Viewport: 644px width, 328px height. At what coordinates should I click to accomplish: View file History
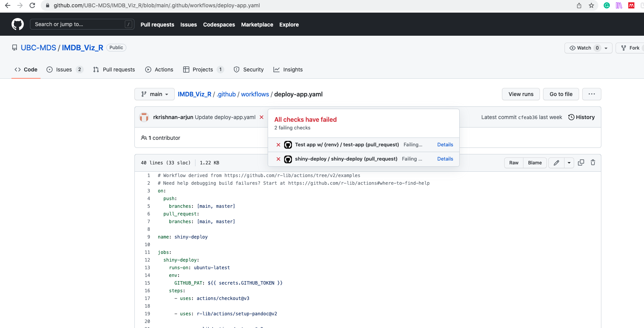[581, 117]
